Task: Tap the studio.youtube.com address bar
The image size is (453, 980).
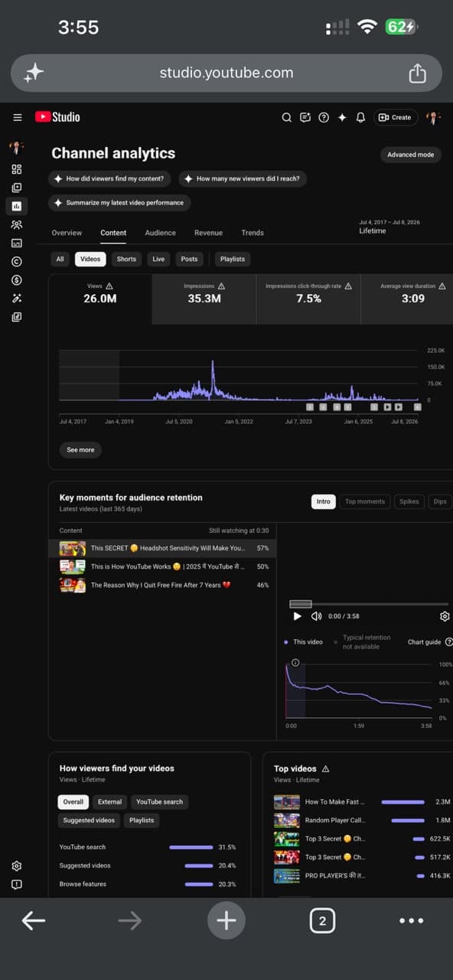Action: (226, 73)
